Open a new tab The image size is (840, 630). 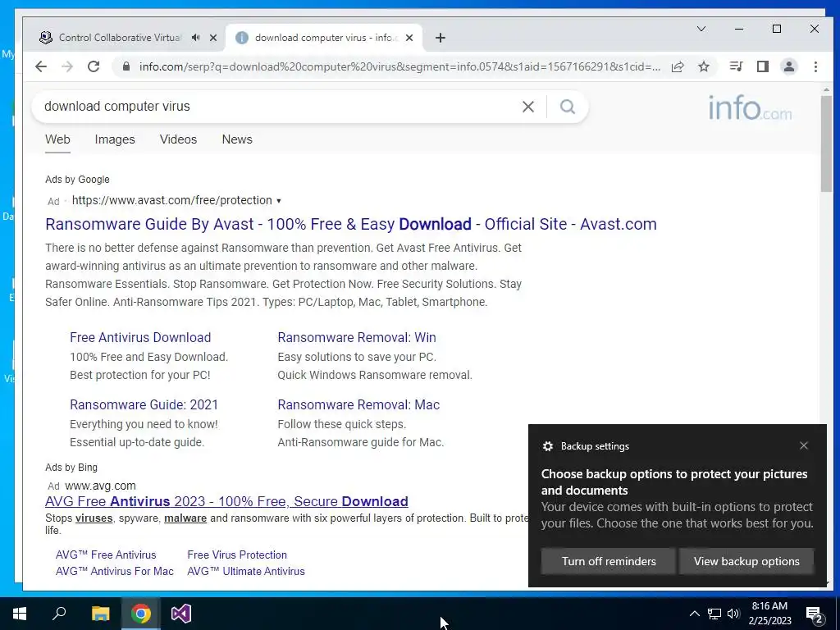pyautogui.click(x=441, y=38)
